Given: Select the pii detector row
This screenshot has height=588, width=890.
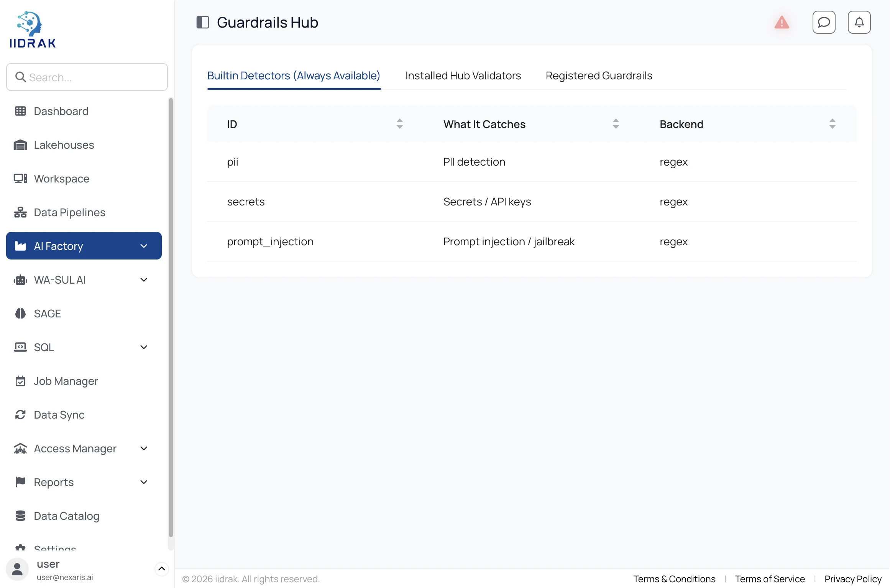Looking at the screenshot, I should point(532,162).
